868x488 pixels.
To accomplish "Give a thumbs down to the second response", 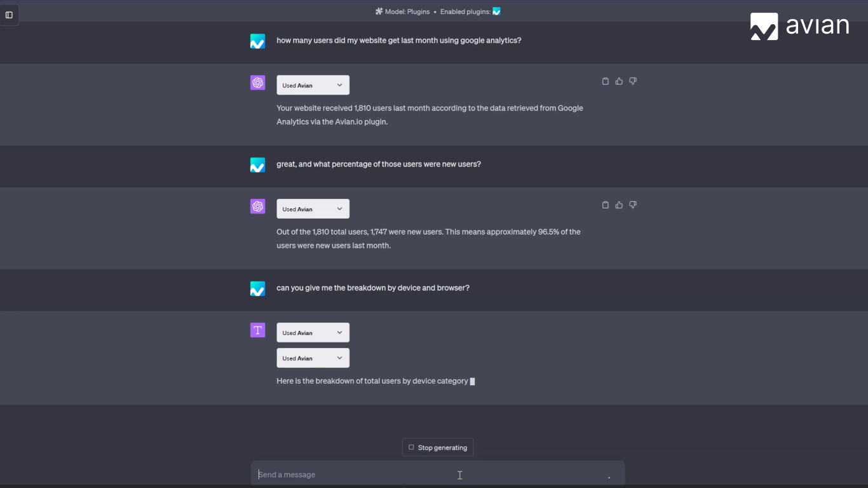I will [x=632, y=205].
